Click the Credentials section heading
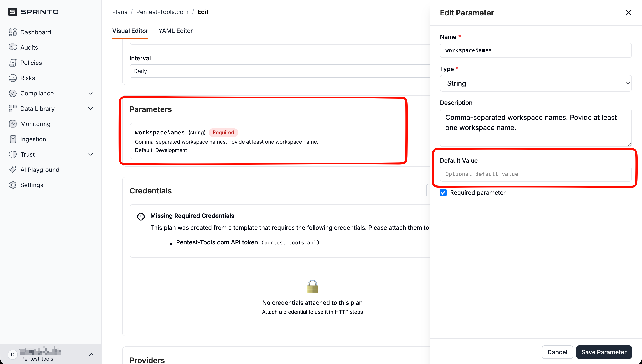This screenshot has height=364, width=642. coord(150,191)
